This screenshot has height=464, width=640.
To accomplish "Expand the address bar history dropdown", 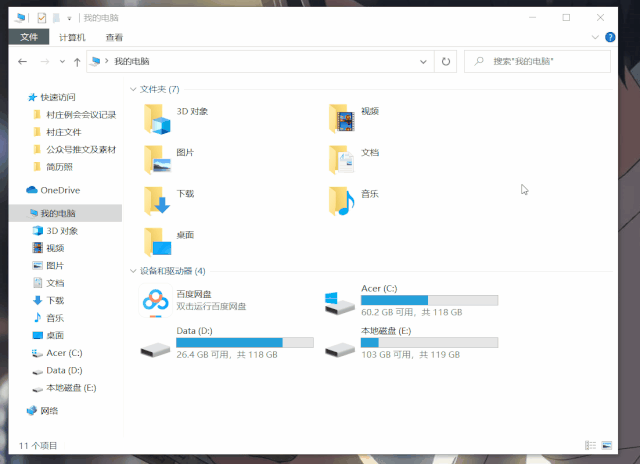I will [x=423, y=62].
